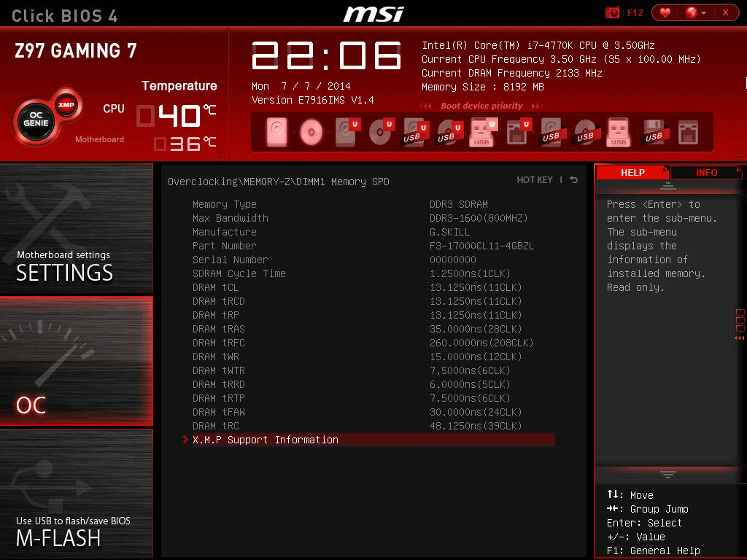This screenshot has width=747, height=560.
Task: Select the UEFI hard disk boot device
Action: coord(347,132)
